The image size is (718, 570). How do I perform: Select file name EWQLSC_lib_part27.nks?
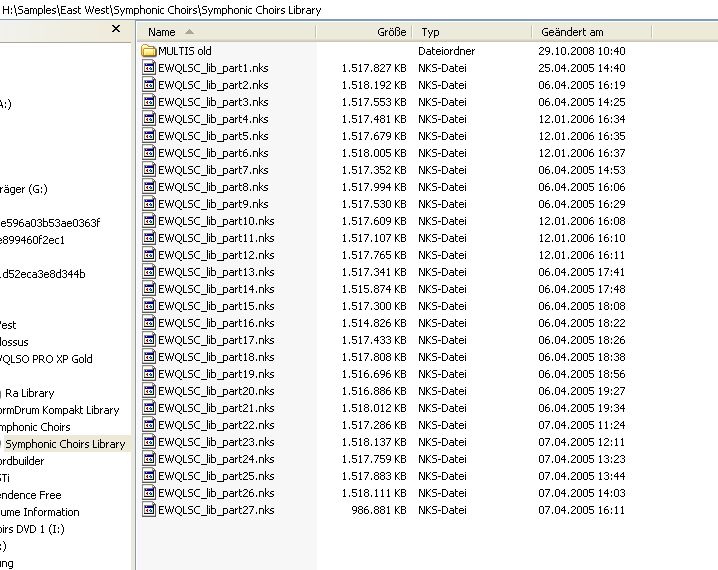216,510
